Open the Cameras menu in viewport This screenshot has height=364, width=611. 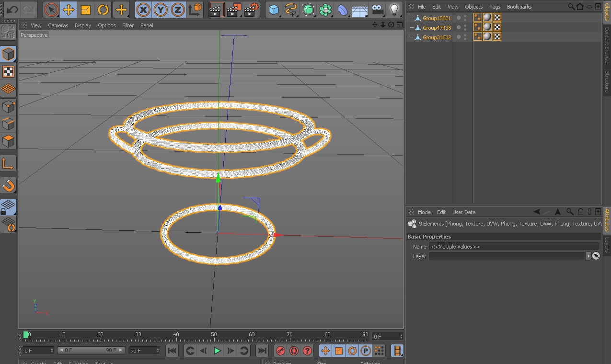pos(58,25)
